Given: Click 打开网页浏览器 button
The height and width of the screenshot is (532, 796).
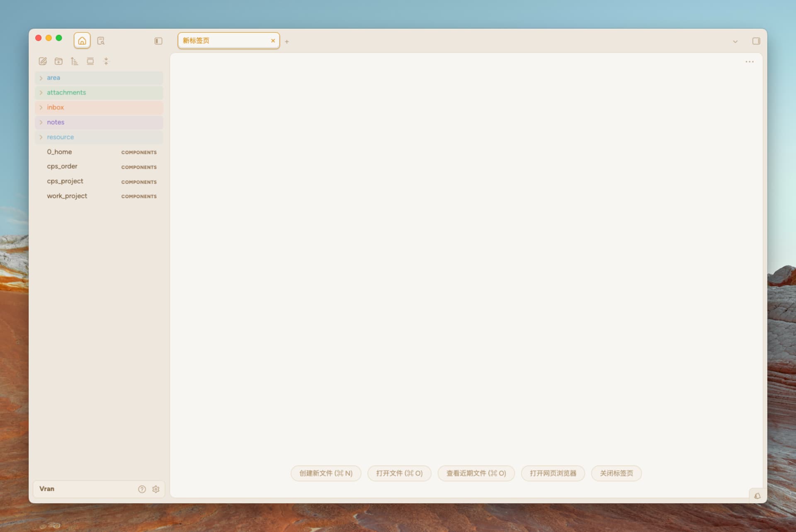Looking at the screenshot, I should [553, 473].
